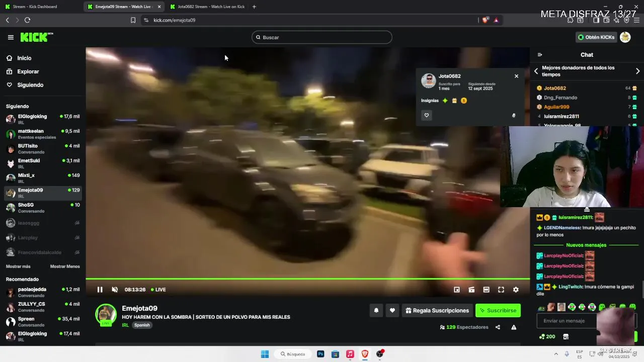
Task: Open Mixti_x channel
Action: tap(42, 178)
